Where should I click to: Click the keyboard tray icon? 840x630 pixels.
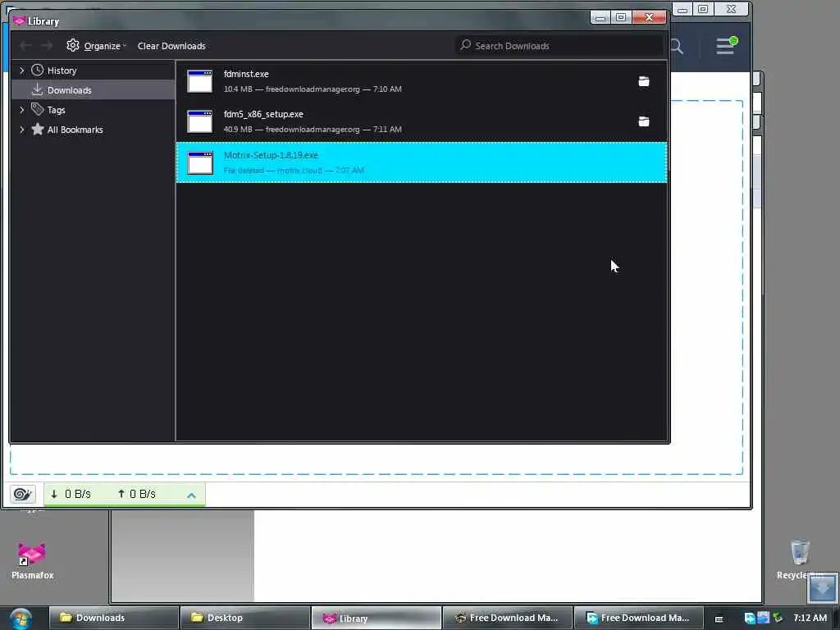pyautogui.click(x=719, y=619)
